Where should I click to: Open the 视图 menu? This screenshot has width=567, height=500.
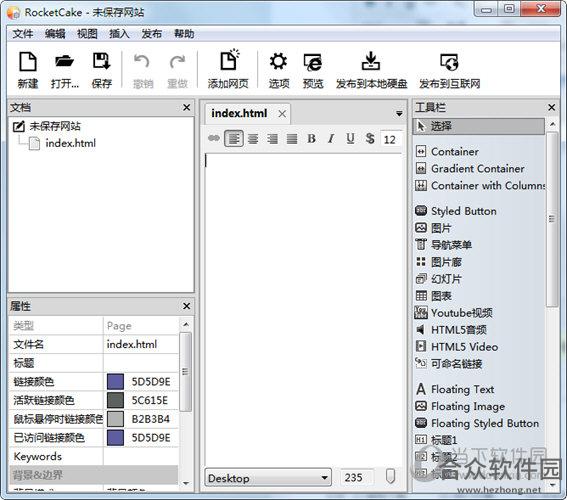pyautogui.click(x=87, y=34)
